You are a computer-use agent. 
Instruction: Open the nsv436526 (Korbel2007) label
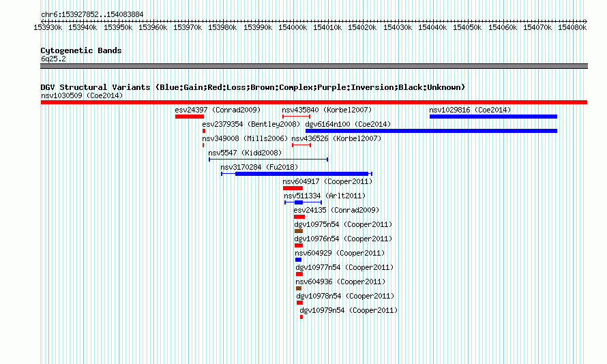point(336,138)
